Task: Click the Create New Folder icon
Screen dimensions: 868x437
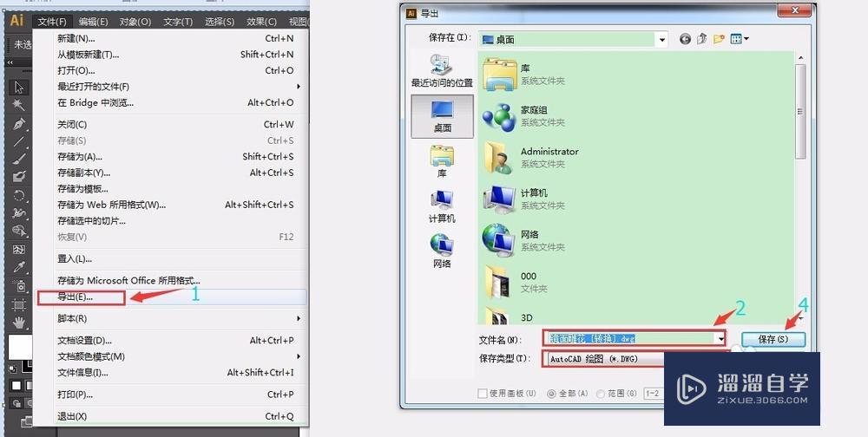Action: coord(719,39)
